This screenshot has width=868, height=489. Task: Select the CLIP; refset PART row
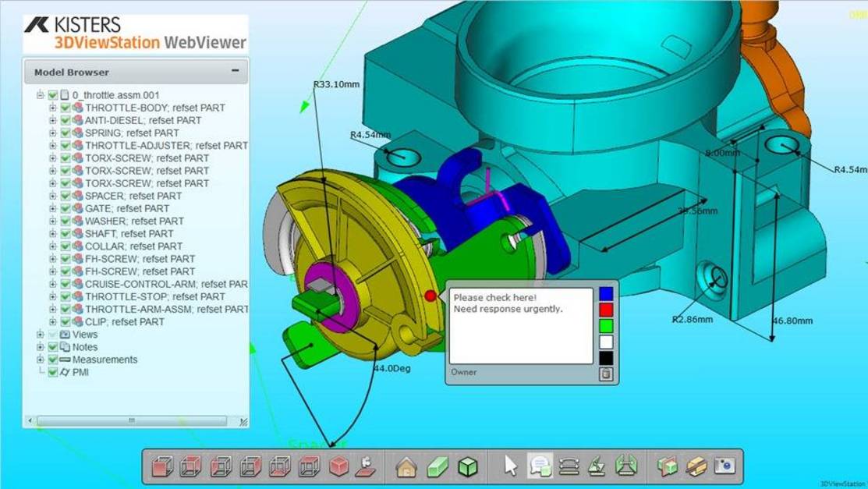(x=125, y=322)
